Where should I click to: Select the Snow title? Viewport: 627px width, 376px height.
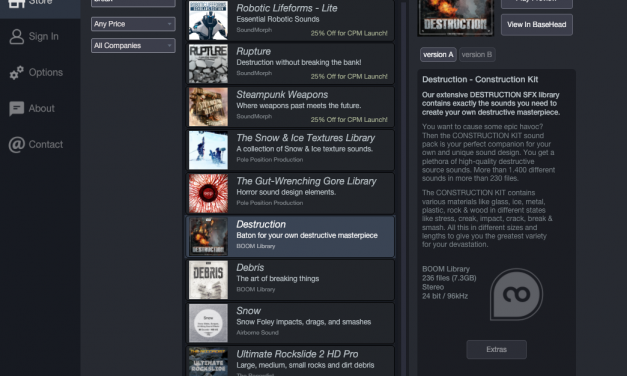click(x=248, y=311)
